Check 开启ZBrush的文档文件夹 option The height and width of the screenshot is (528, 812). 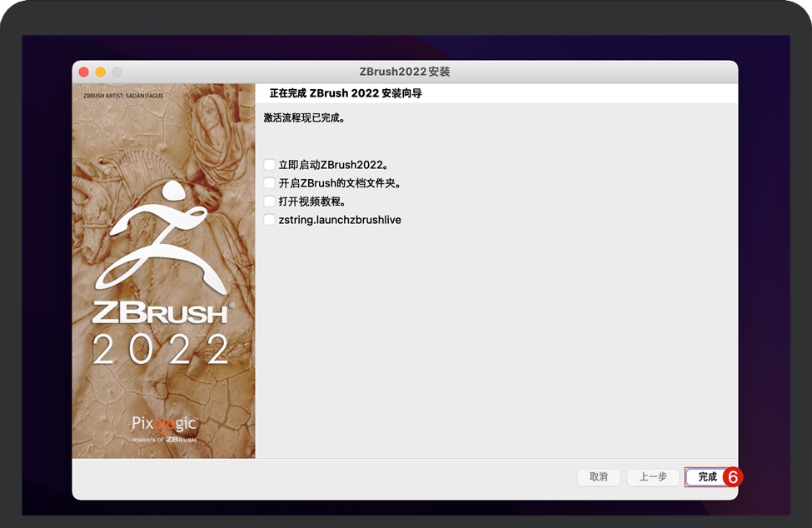point(269,182)
